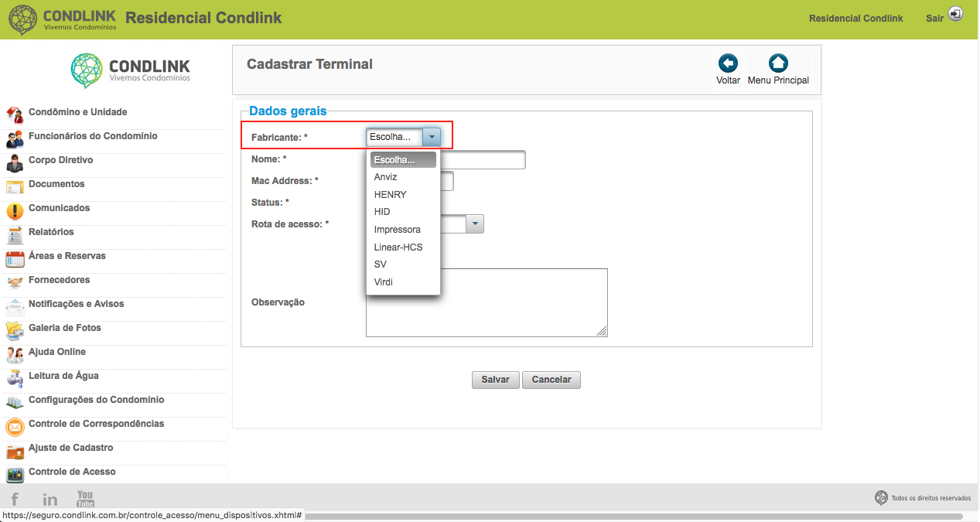The height and width of the screenshot is (522, 980).
Task: Open the YouTube footer icon
Action: tap(85, 499)
